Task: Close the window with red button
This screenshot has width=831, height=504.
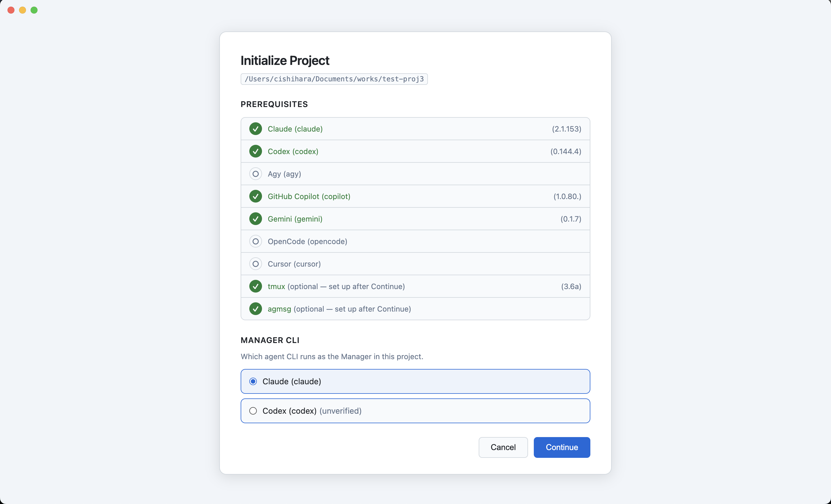Action: (x=11, y=10)
